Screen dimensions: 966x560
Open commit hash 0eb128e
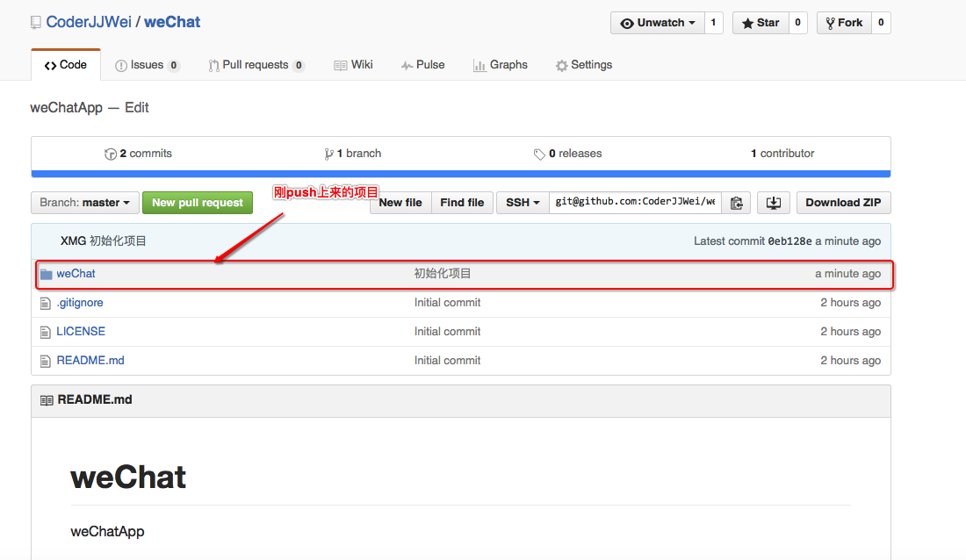pyautogui.click(x=789, y=241)
